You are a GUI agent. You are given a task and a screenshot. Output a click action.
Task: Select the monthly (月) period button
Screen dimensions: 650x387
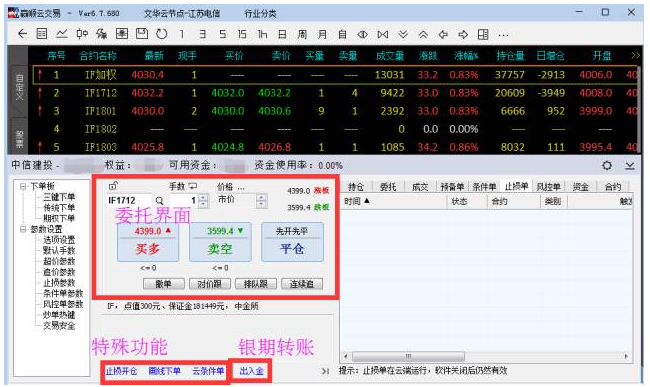point(322,34)
